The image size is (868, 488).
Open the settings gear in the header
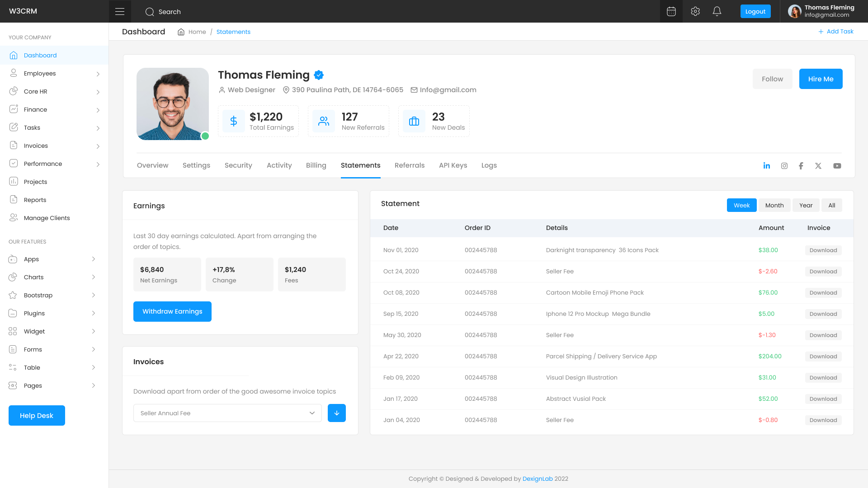point(695,11)
